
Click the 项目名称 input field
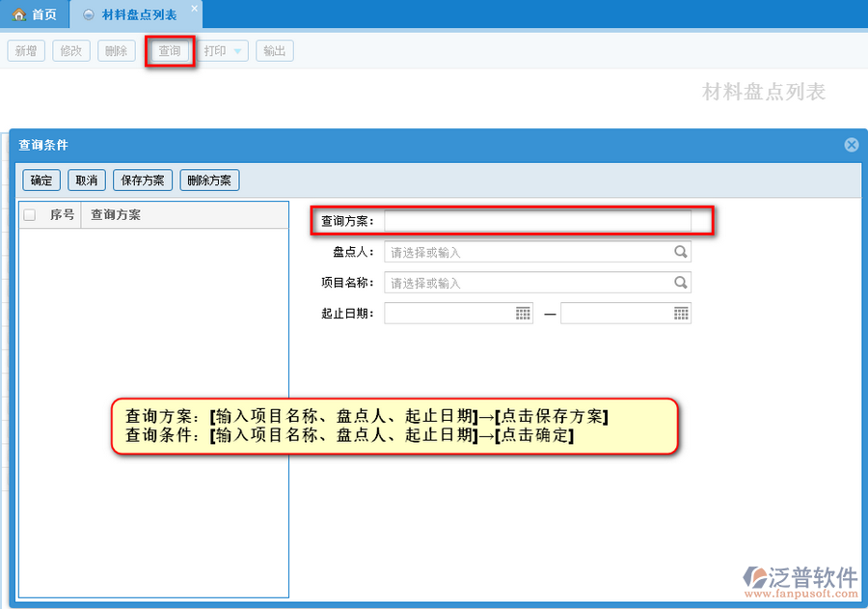[528, 283]
